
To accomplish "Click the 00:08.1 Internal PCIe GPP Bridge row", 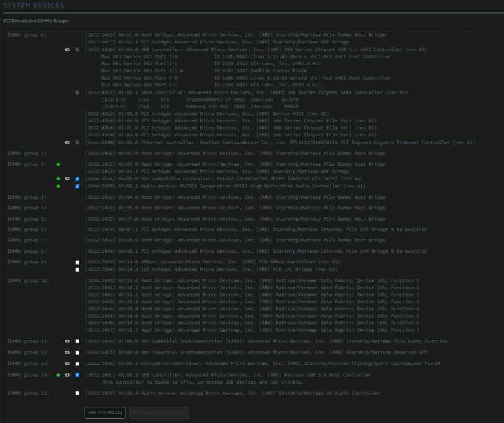I will click(256, 251).
